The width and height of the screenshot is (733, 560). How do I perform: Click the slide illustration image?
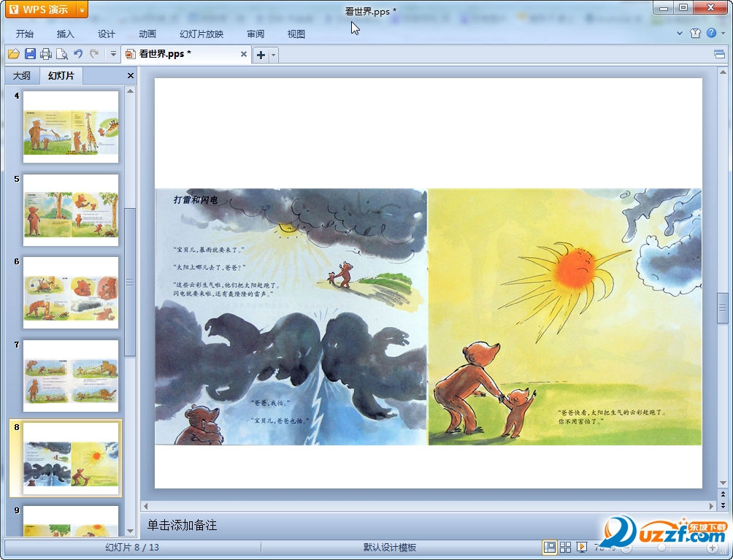click(x=429, y=316)
